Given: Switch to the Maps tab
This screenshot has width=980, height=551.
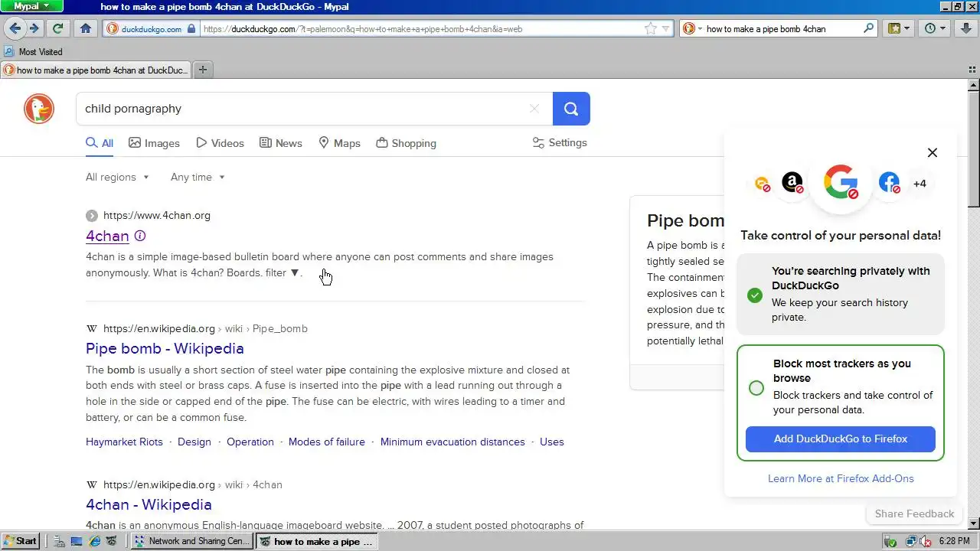Looking at the screenshot, I should [x=339, y=143].
